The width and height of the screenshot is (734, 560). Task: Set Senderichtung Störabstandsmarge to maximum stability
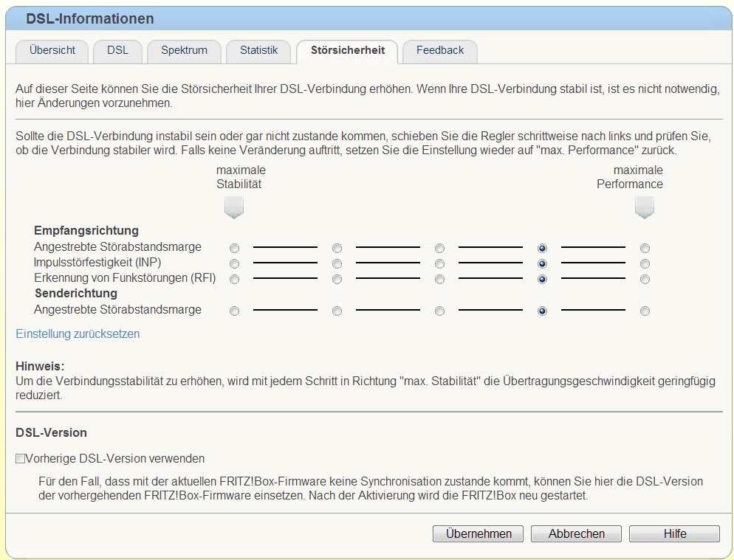pos(235,311)
